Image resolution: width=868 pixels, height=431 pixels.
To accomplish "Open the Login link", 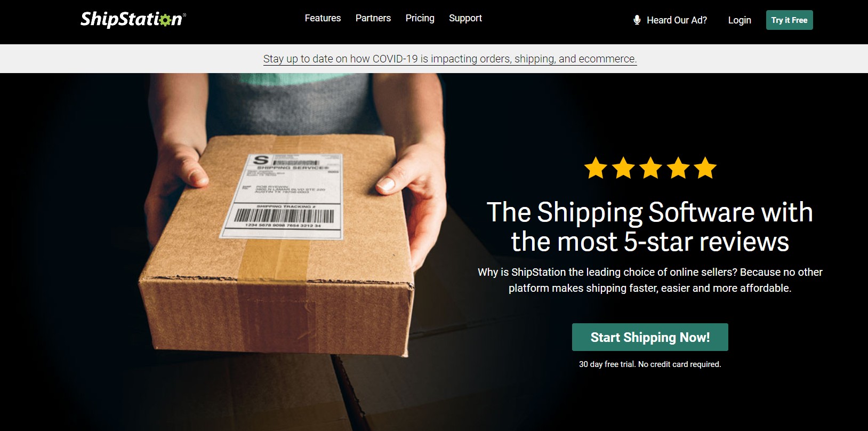I will [740, 20].
